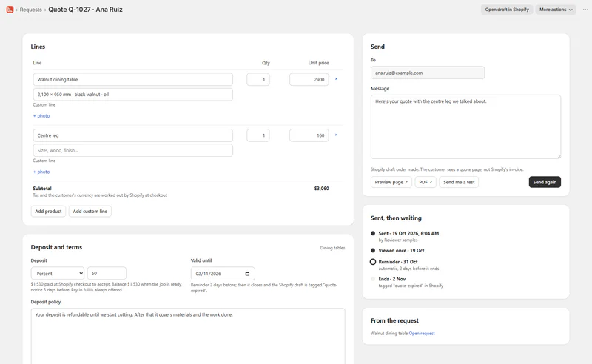The width and height of the screenshot is (592, 364).
Task: Click the Dining tables label
Action: [332, 248]
